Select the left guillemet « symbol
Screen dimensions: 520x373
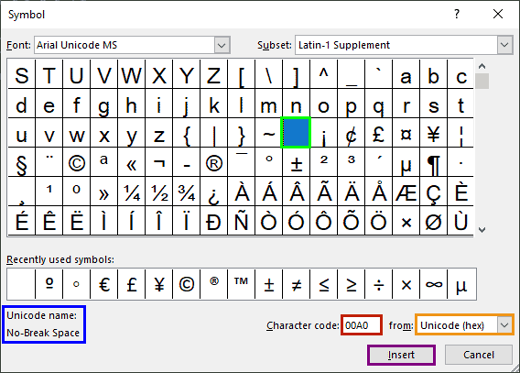131,162
